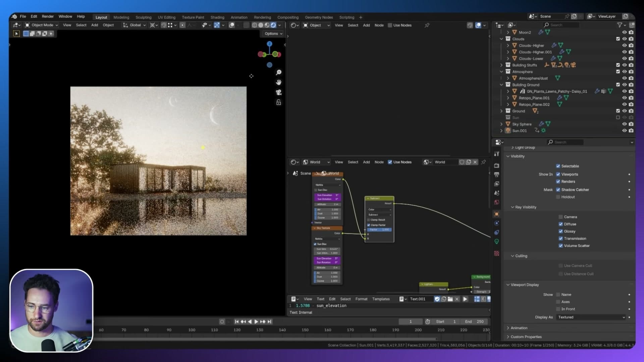Switch viewport shading to wireframe
The height and width of the screenshot is (362, 644).
coord(255,25)
